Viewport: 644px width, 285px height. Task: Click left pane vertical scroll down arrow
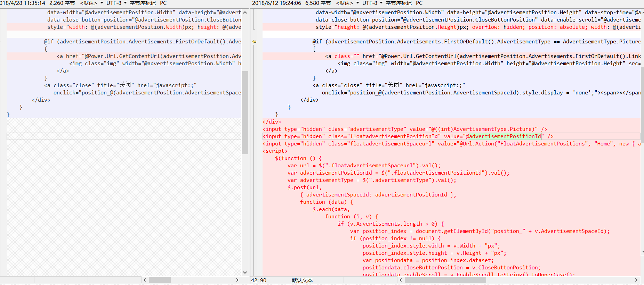(245, 273)
